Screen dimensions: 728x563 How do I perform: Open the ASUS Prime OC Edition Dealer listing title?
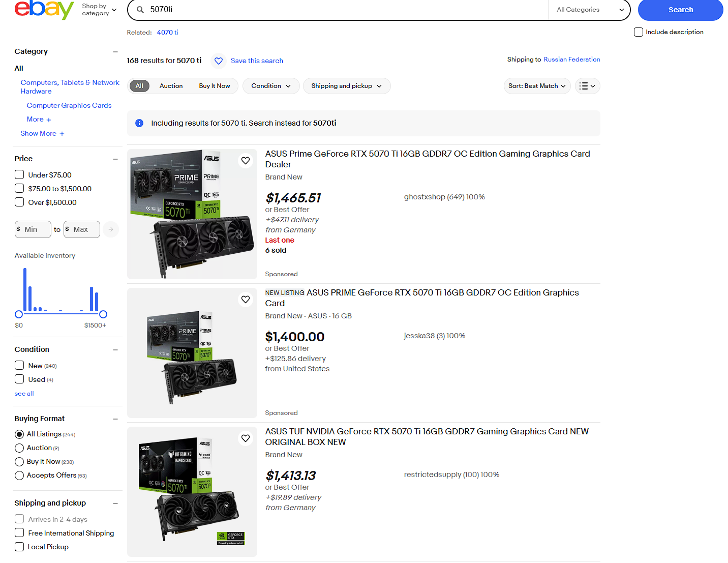(x=428, y=159)
